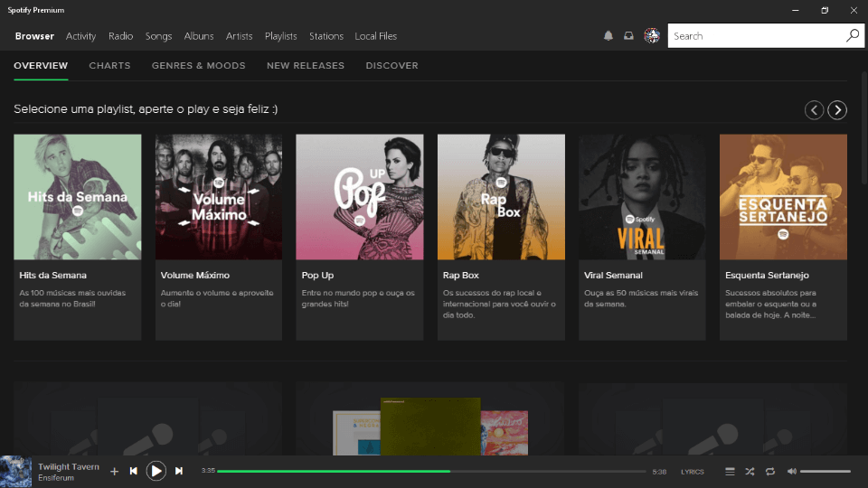Open the Activity menu

click(x=80, y=36)
